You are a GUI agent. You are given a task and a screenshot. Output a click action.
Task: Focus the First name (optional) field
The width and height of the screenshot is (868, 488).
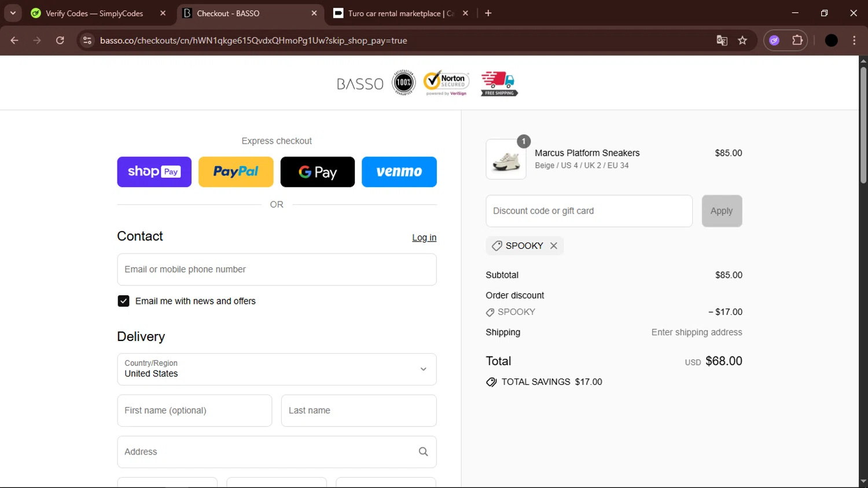194,410
